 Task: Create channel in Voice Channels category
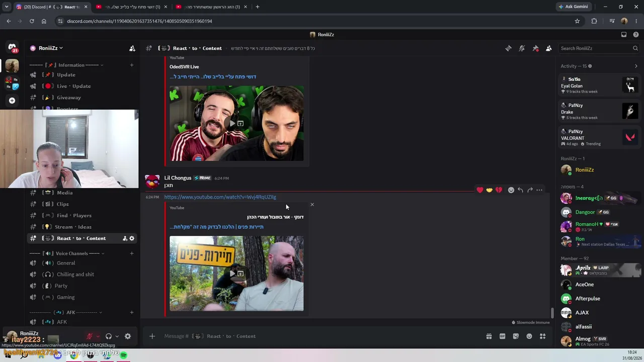coord(132,253)
